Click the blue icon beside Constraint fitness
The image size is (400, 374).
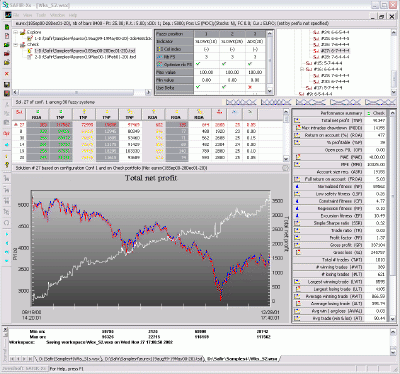point(297,201)
